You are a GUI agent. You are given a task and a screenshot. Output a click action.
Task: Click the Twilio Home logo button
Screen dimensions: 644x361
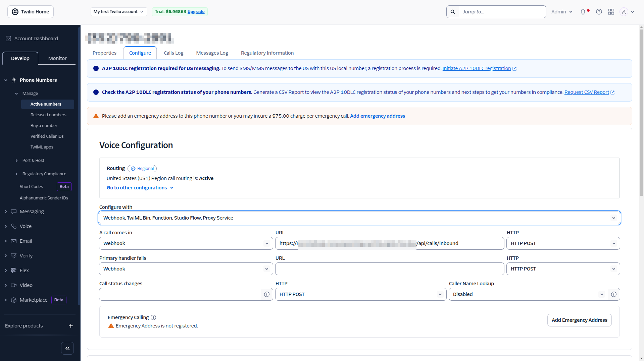[31, 12]
